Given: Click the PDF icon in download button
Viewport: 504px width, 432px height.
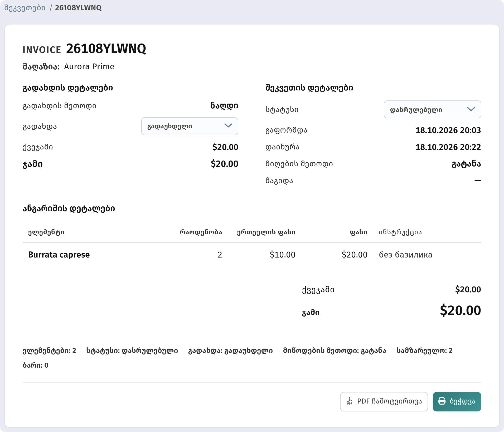Looking at the screenshot, I should (350, 401).
